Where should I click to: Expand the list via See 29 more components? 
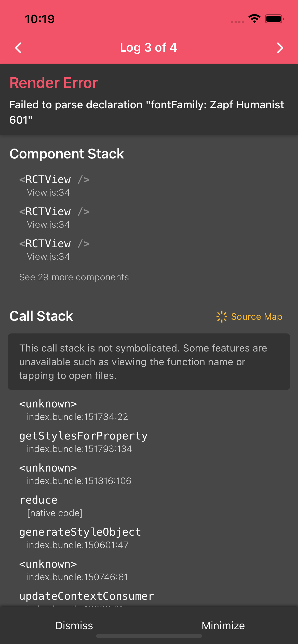pyautogui.click(x=74, y=277)
